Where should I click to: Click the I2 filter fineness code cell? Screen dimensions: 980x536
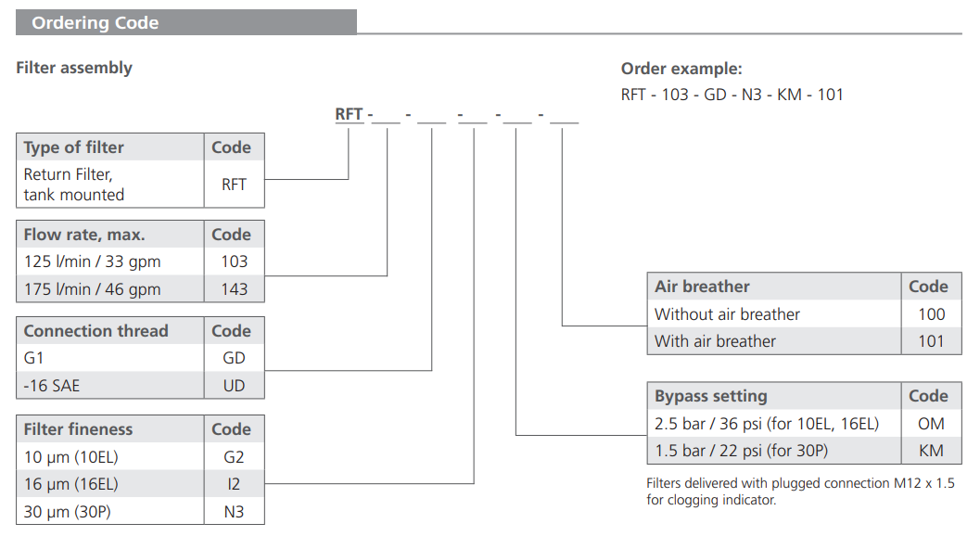tap(234, 484)
